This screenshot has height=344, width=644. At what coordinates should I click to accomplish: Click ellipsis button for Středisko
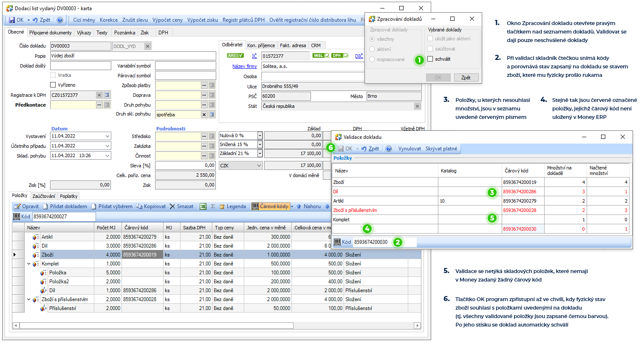(204, 136)
